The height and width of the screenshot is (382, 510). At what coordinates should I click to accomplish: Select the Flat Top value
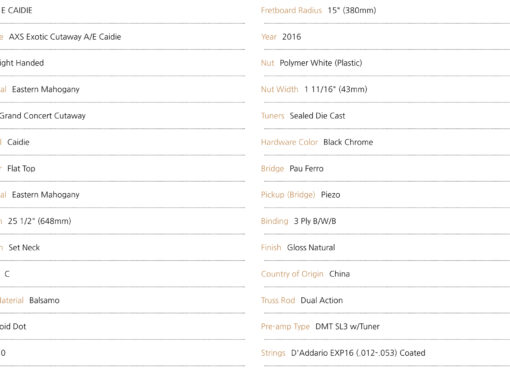pyautogui.click(x=21, y=168)
